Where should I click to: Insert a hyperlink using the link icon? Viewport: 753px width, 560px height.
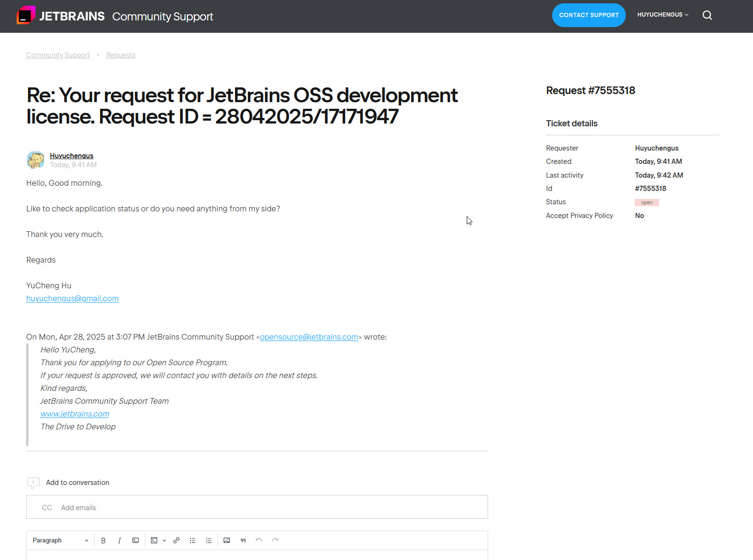(176, 541)
